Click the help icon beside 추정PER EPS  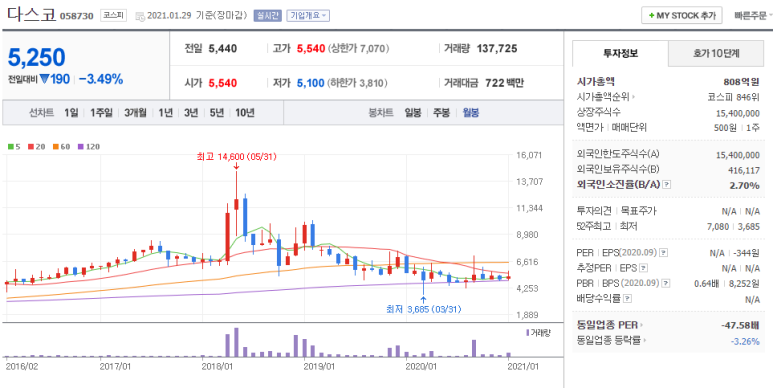[x=644, y=268]
